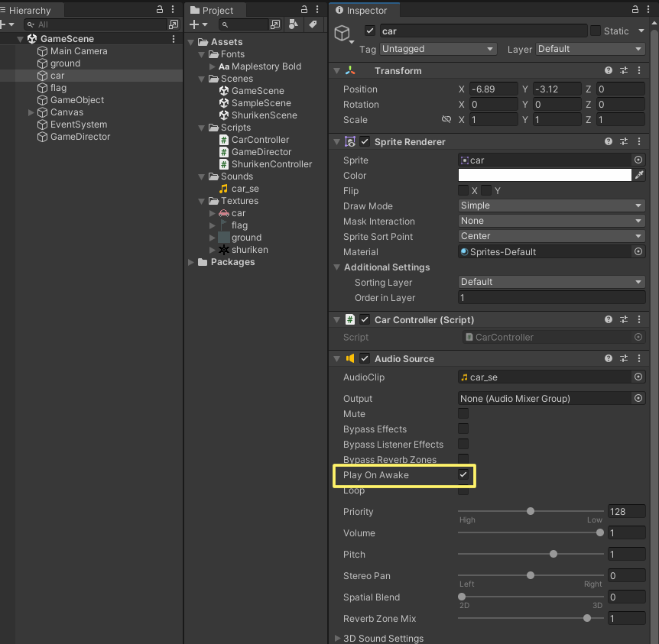Disable Car Controller script checkbox
Viewport: 659px width, 644px height.
point(365,319)
